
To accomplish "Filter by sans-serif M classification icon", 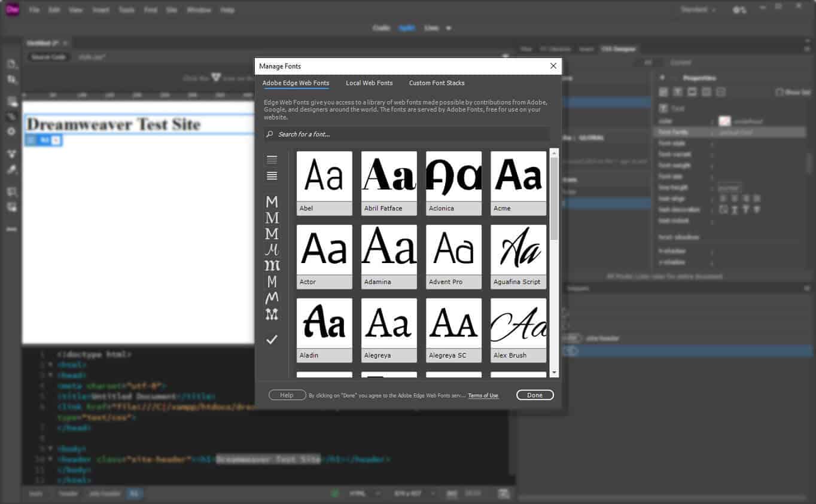I will click(x=272, y=201).
